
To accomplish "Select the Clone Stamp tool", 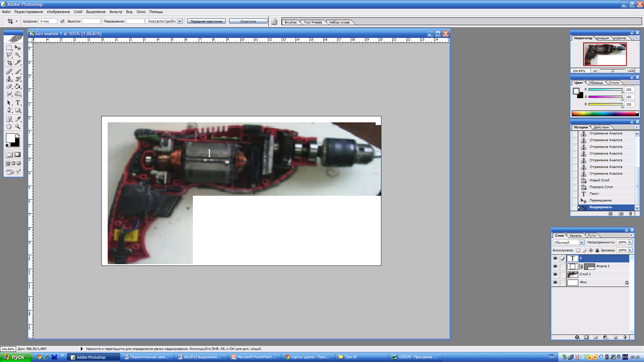I will [9, 79].
